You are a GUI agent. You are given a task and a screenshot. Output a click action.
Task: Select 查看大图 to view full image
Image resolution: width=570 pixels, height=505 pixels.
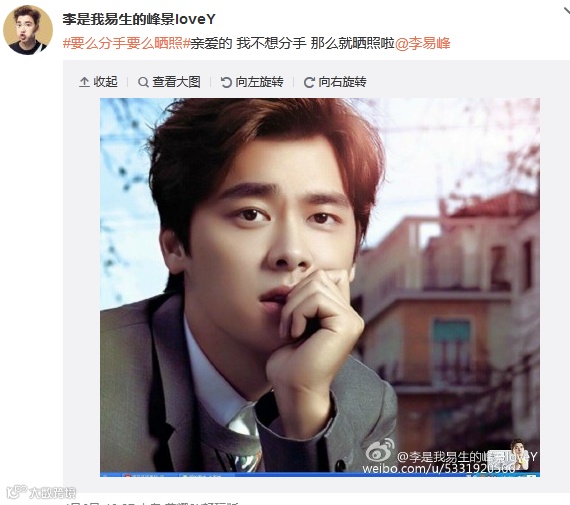click(x=176, y=82)
